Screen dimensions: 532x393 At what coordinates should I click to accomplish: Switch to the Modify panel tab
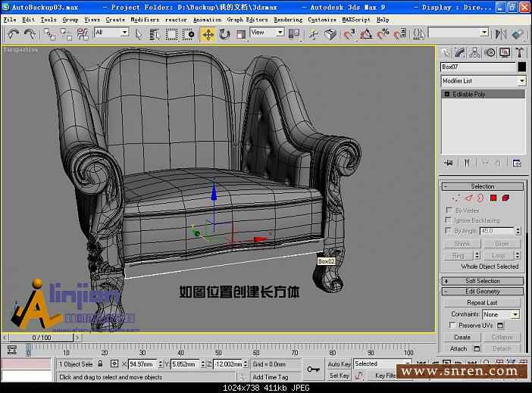coord(460,52)
